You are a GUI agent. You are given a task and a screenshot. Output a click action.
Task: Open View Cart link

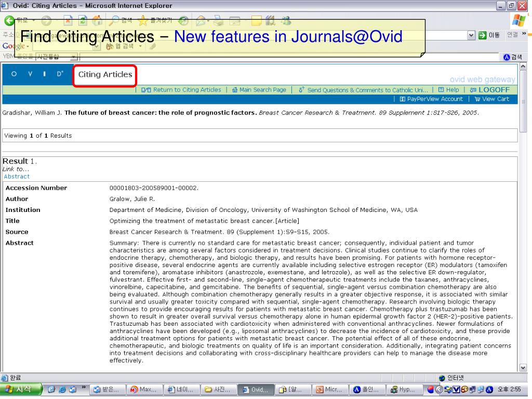[x=492, y=99]
